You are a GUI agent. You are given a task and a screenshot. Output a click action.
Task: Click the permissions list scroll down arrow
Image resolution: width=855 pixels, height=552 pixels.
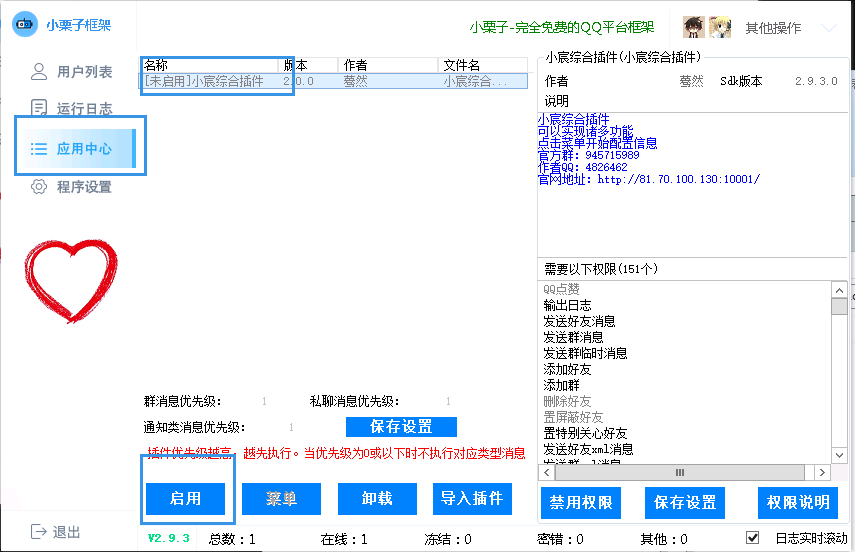(x=839, y=455)
